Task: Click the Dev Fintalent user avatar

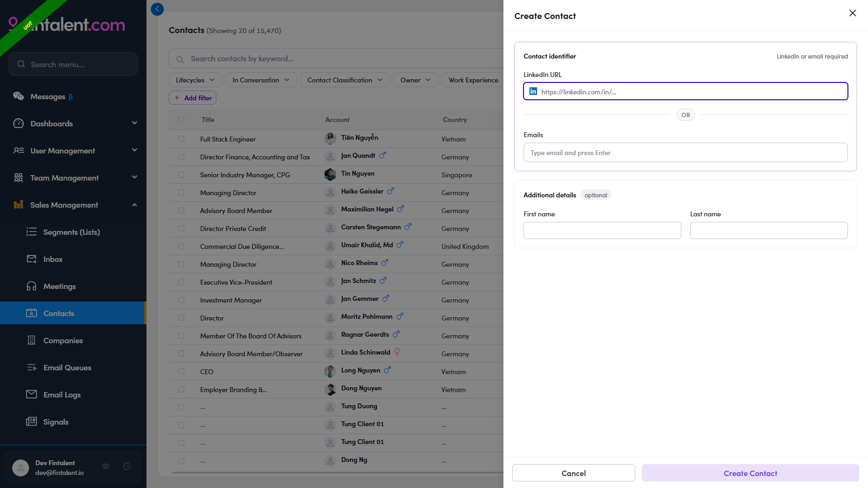Action: point(21,467)
